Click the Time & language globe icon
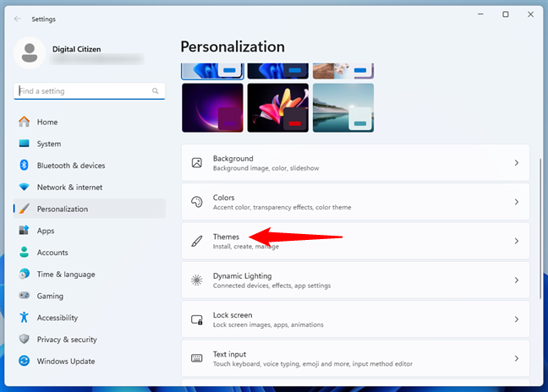This screenshot has height=392, width=548. pyautogui.click(x=25, y=274)
